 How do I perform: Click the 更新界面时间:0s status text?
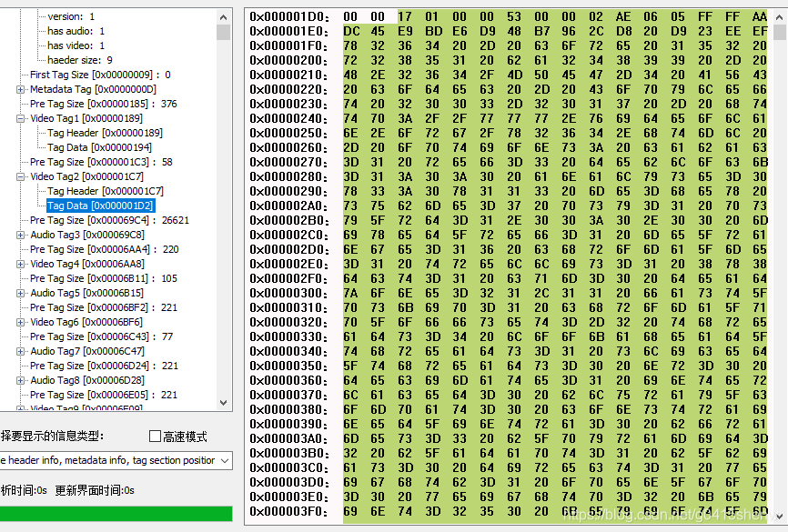(x=95, y=490)
